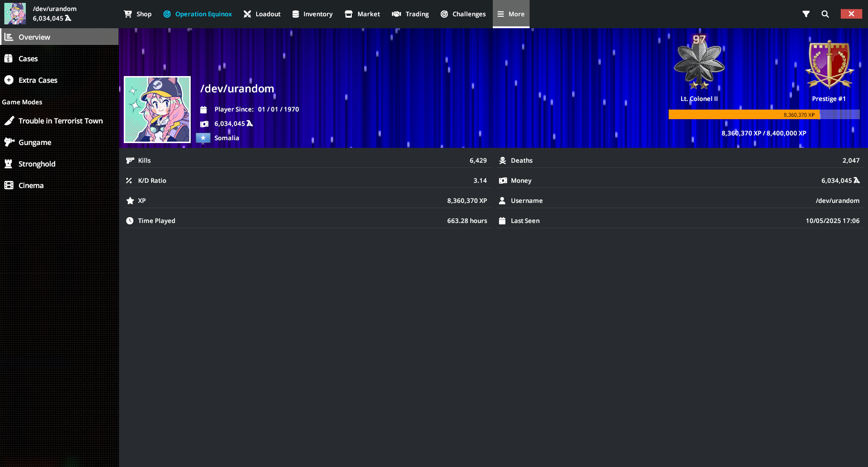
Task: Open Operation Equinox tab
Action: click(197, 14)
